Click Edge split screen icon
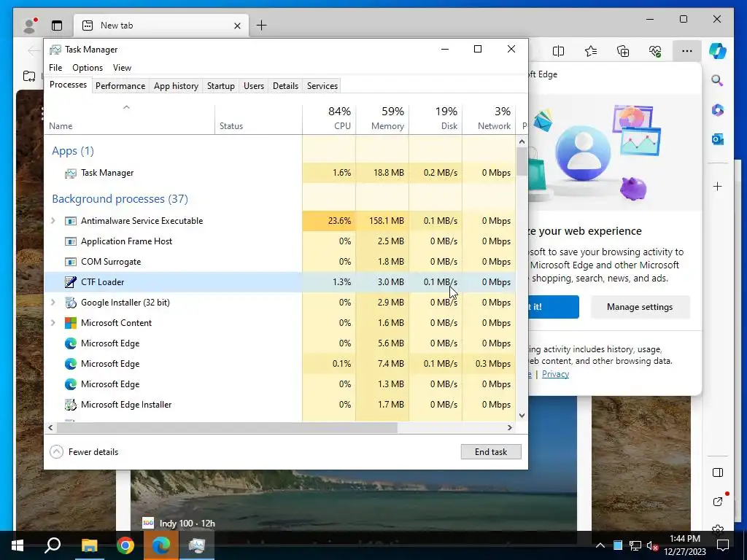Image resolution: width=747 pixels, height=560 pixels. tap(558, 51)
